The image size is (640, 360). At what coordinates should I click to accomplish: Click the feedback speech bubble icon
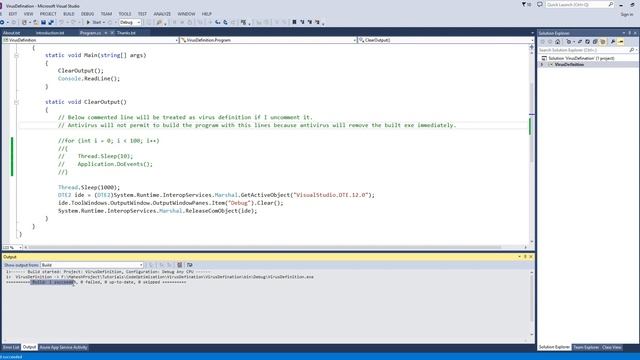[x=540, y=4]
